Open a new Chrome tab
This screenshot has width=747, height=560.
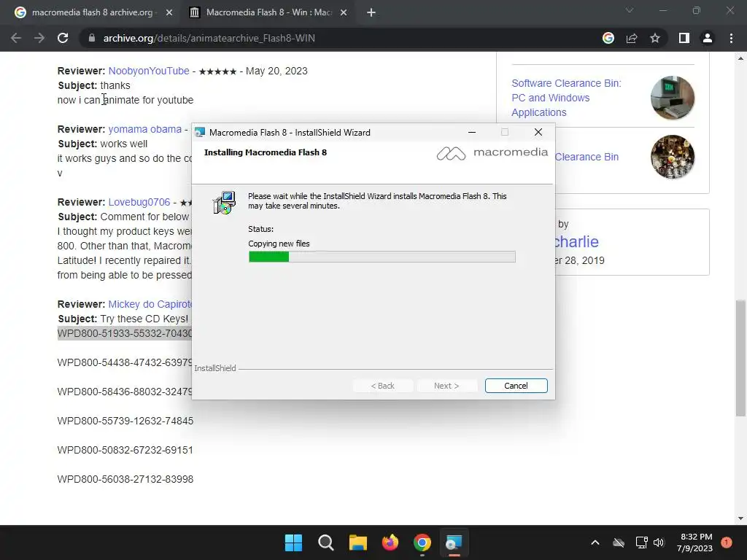pyautogui.click(x=371, y=12)
